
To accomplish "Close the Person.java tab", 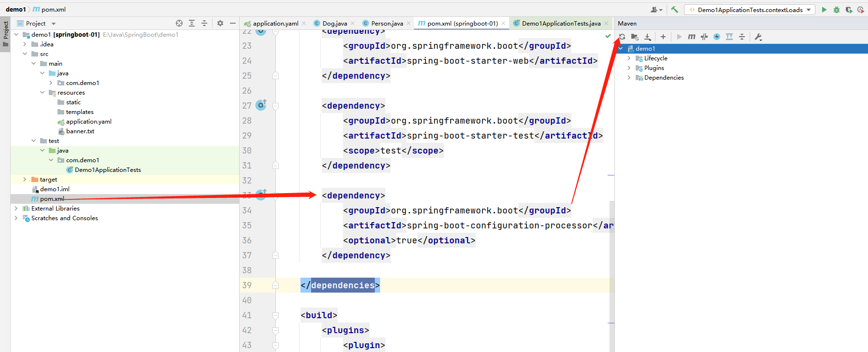I will pyautogui.click(x=409, y=23).
